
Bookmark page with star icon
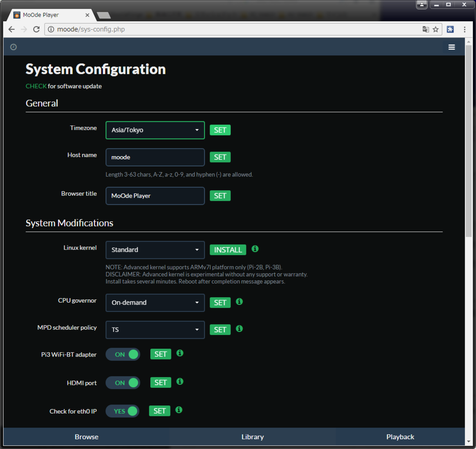436,29
